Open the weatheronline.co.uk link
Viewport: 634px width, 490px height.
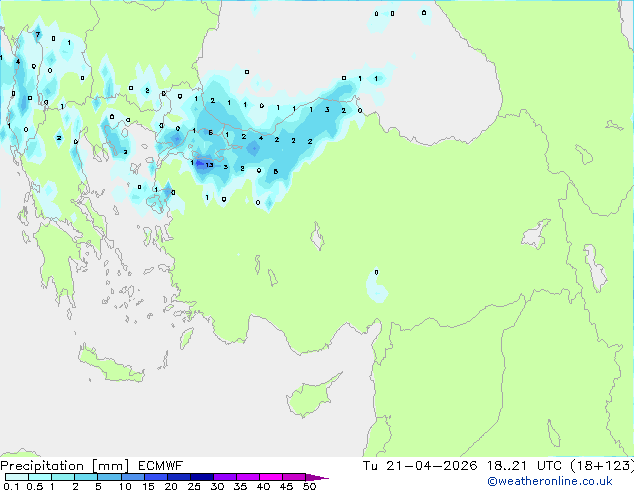click(x=549, y=481)
